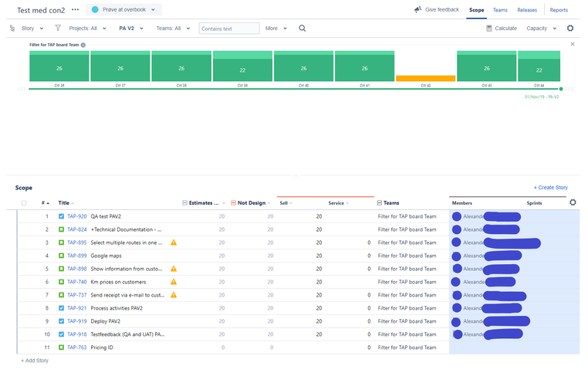Open the three-dots menu beside plan title
This screenshot has height=373, width=588.
pos(75,10)
